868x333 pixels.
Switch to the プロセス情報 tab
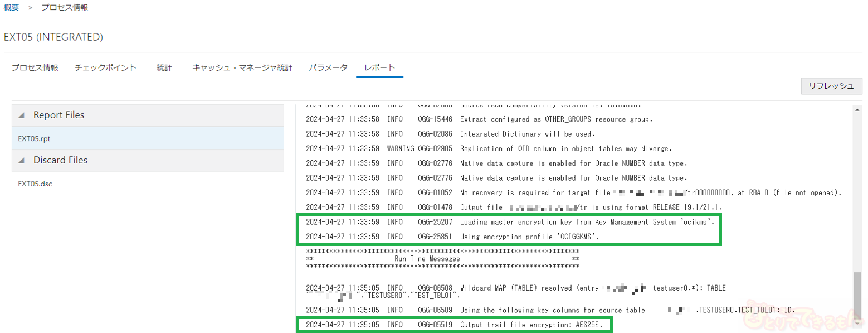click(x=35, y=67)
